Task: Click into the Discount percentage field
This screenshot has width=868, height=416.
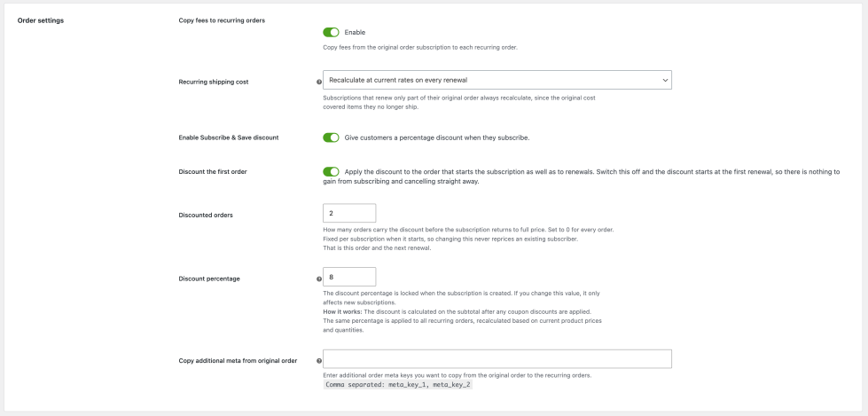Action: click(349, 277)
